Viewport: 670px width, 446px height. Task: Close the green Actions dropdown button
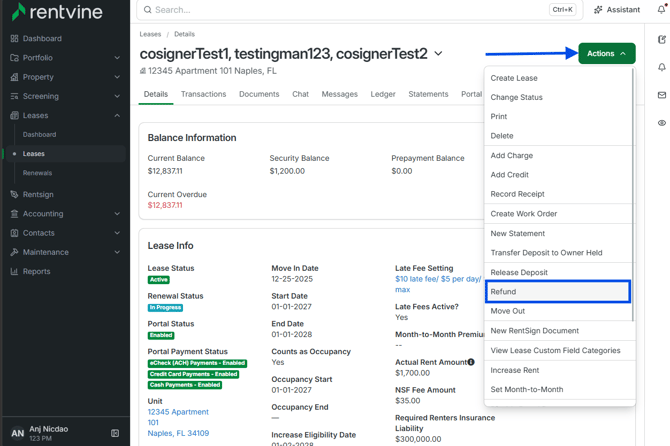click(607, 53)
